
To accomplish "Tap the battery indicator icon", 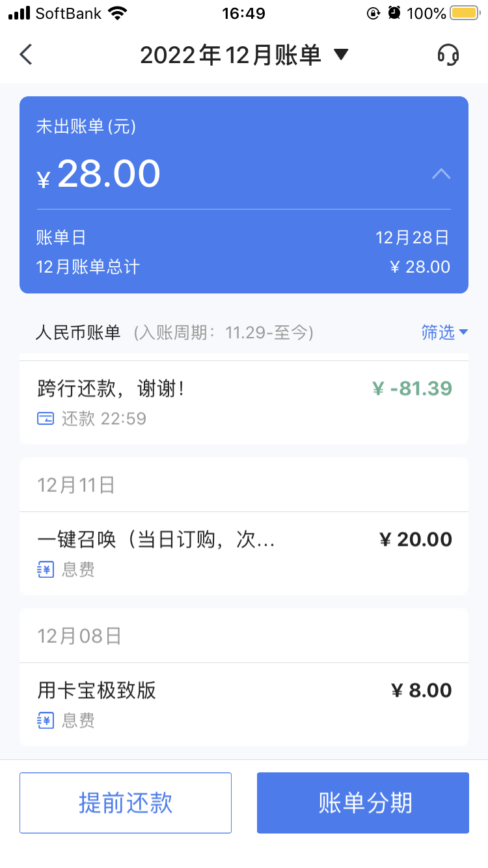I will [464, 13].
